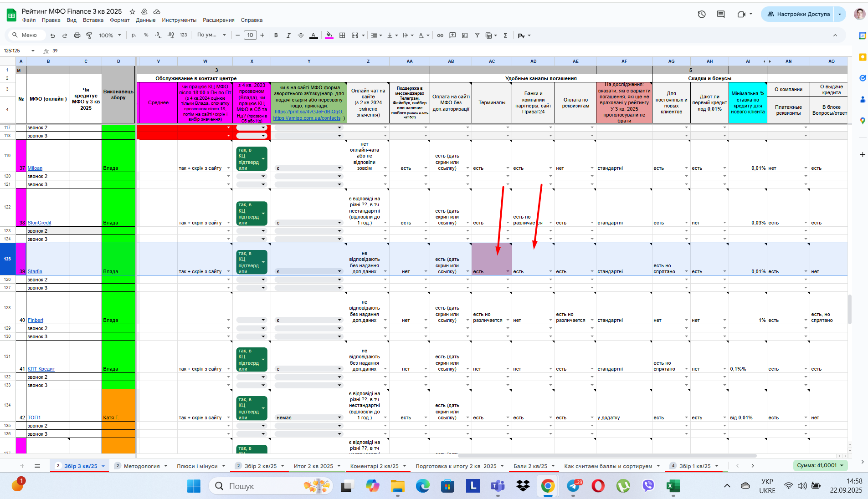This screenshot has height=499, width=868.
Task: Open the Starfin link
Action: (x=35, y=271)
